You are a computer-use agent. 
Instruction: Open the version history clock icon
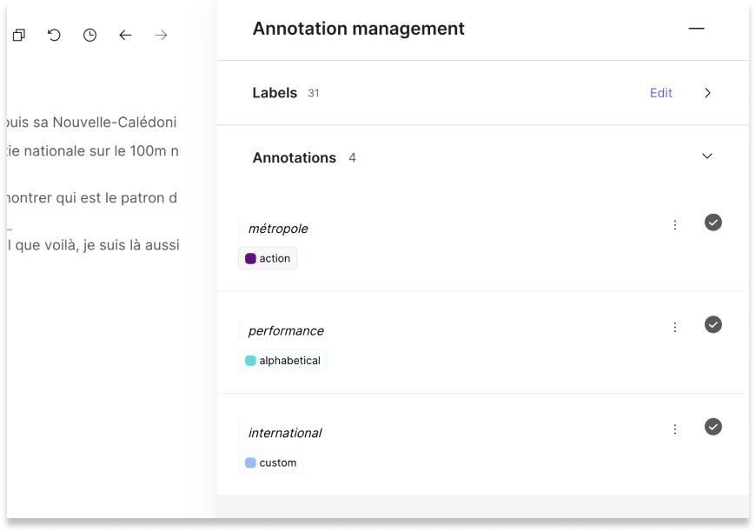click(88, 34)
